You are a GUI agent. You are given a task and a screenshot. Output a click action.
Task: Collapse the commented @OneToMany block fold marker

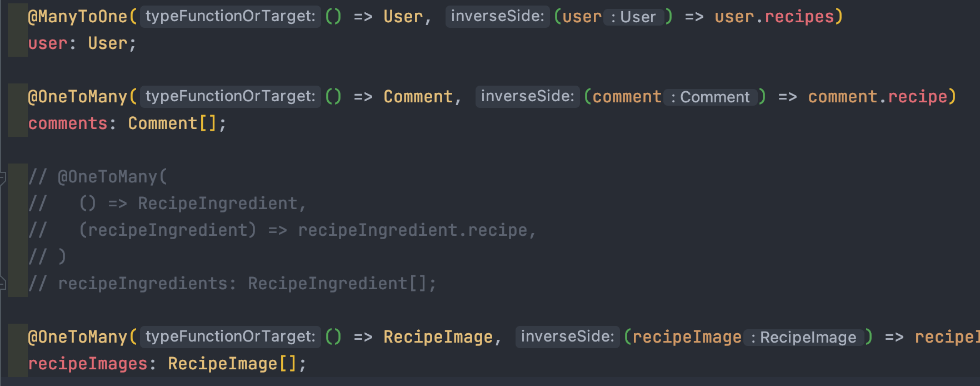2,177
